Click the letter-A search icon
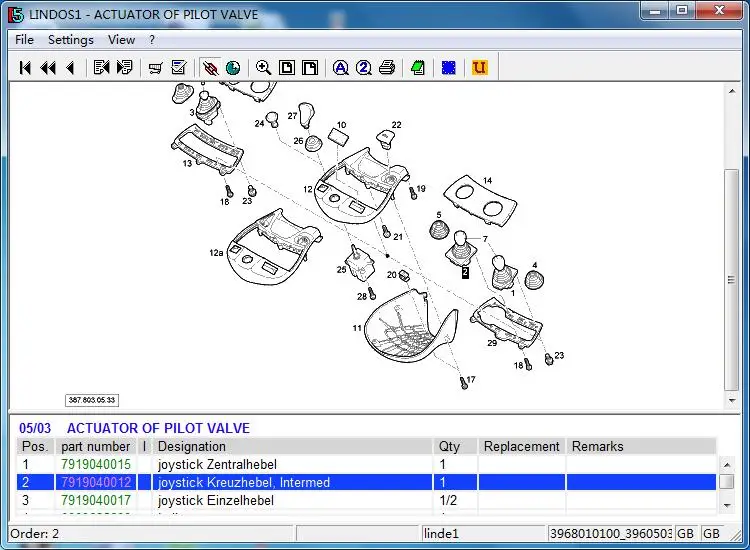750x550 pixels. [341, 68]
